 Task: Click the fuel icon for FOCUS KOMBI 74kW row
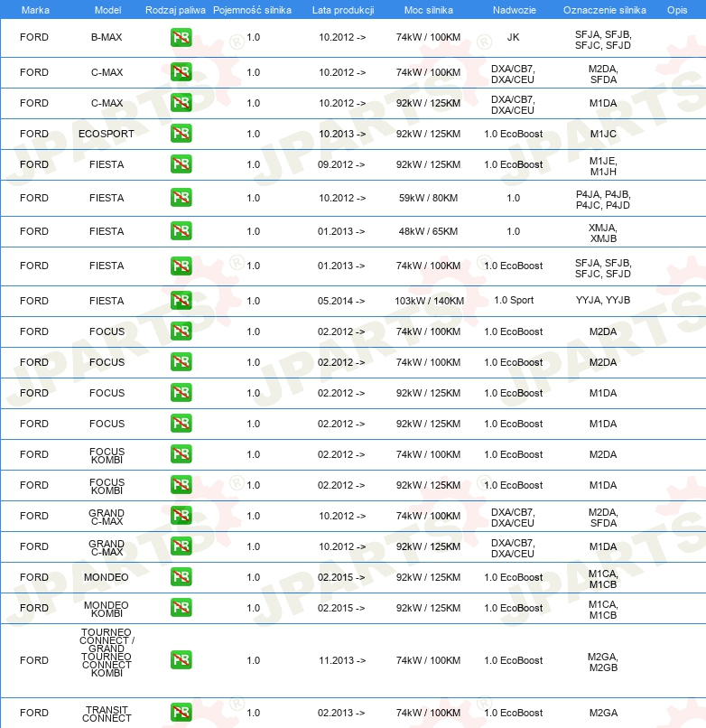click(181, 453)
